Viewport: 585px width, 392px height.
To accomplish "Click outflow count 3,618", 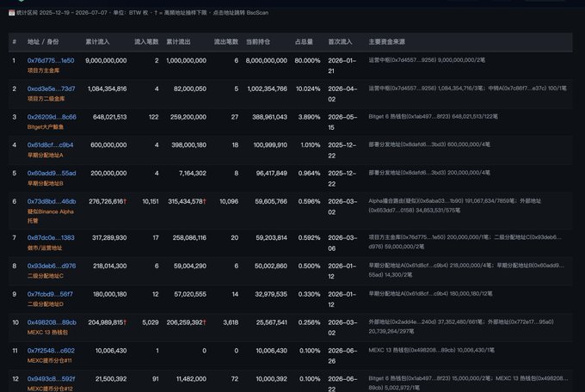I will (231, 322).
